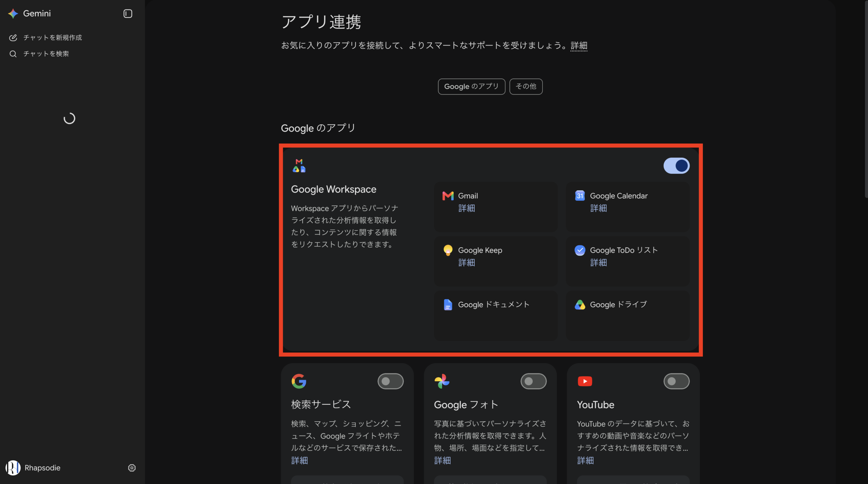Click the YouTube card title

[x=596, y=405]
